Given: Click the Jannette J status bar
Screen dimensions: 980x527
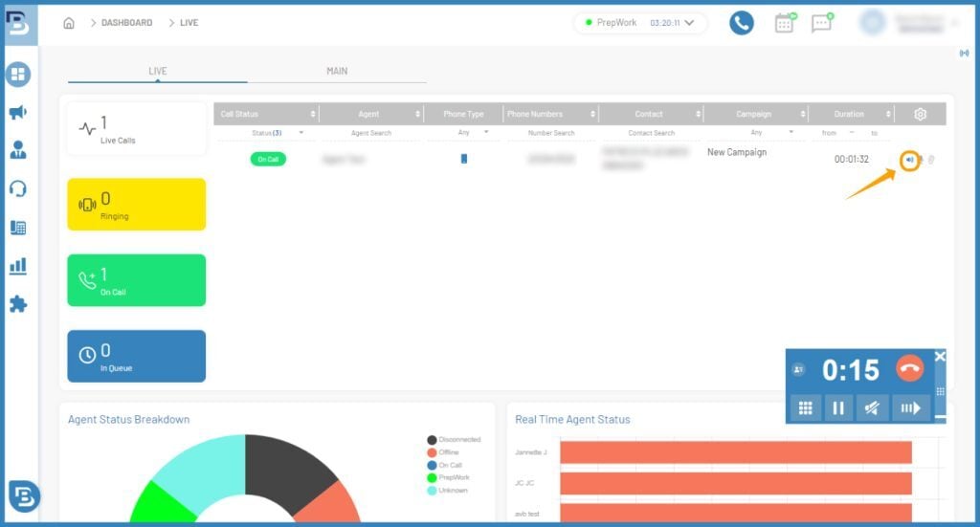Looking at the screenshot, I should coord(736,452).
